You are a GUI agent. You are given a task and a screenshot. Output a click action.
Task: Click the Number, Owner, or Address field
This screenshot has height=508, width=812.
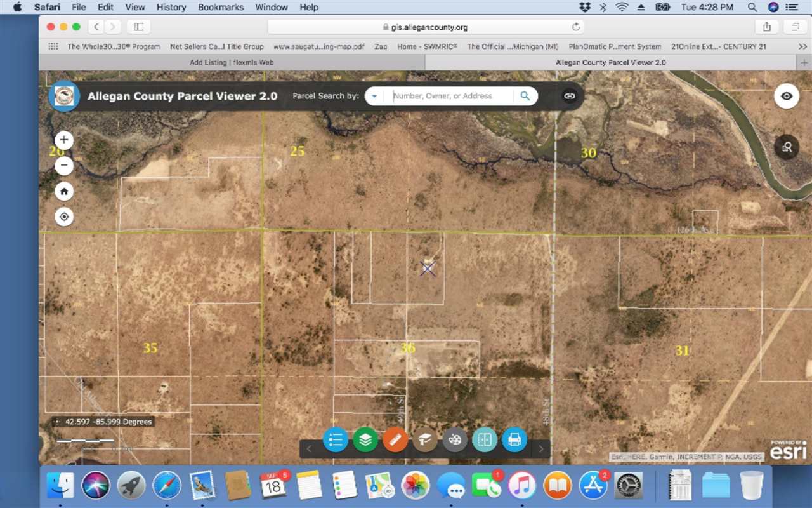tap(450, 96)
